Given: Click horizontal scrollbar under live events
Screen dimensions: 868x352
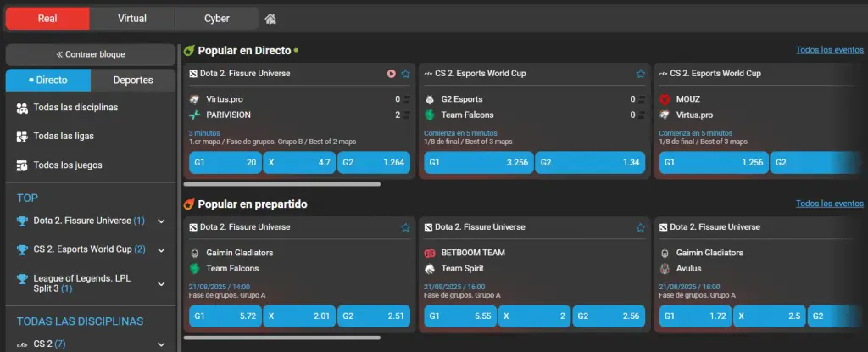Looking at the screenshot, I should point(281,184).
